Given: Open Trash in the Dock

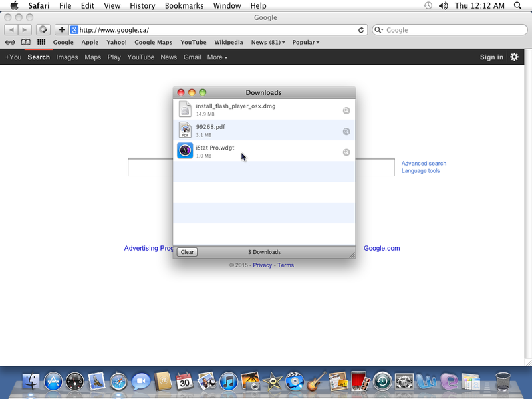Looking at the screenshot, I should 503,382.
